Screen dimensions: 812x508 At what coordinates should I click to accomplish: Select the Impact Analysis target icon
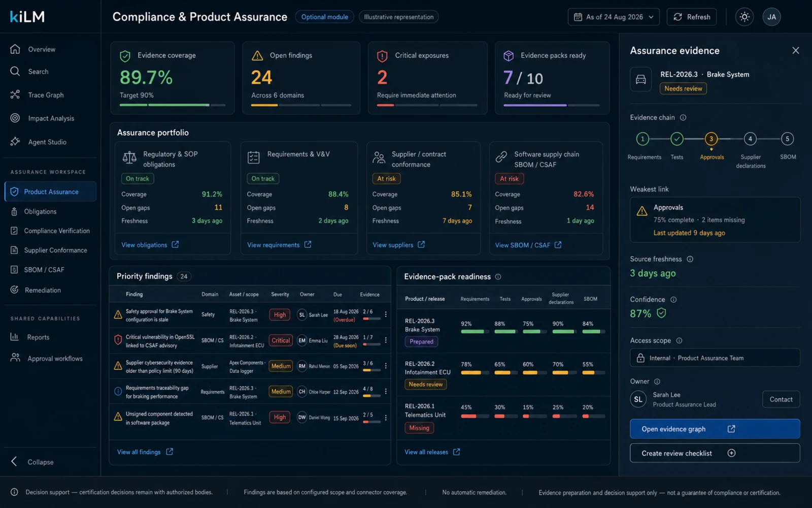(x=15, y=118)
